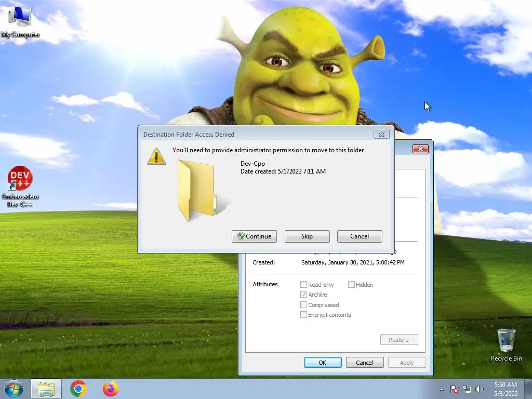Click OK in the Properties window
The width and height of the screenshot is (532, 399).
coord(323,362)
